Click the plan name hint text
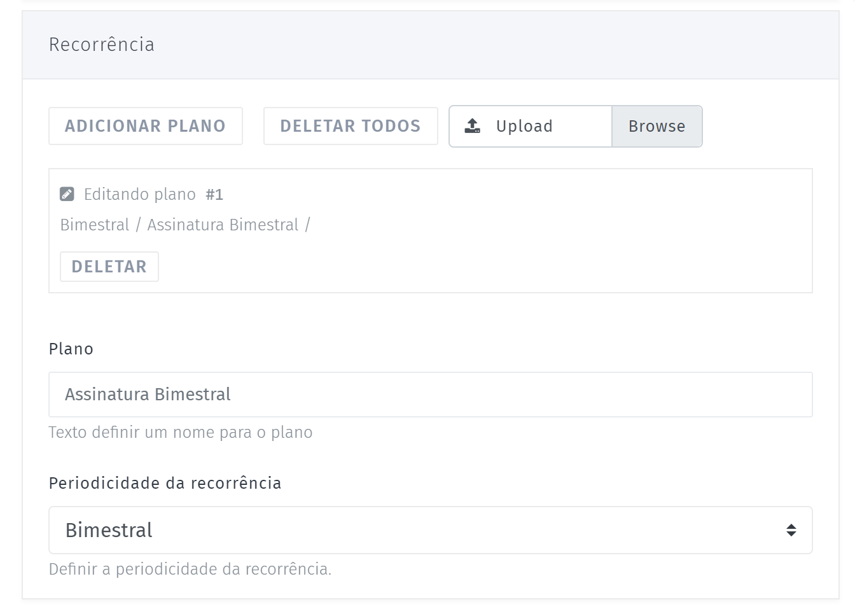This screenshot has height=616, width=855. pos(181,432)
